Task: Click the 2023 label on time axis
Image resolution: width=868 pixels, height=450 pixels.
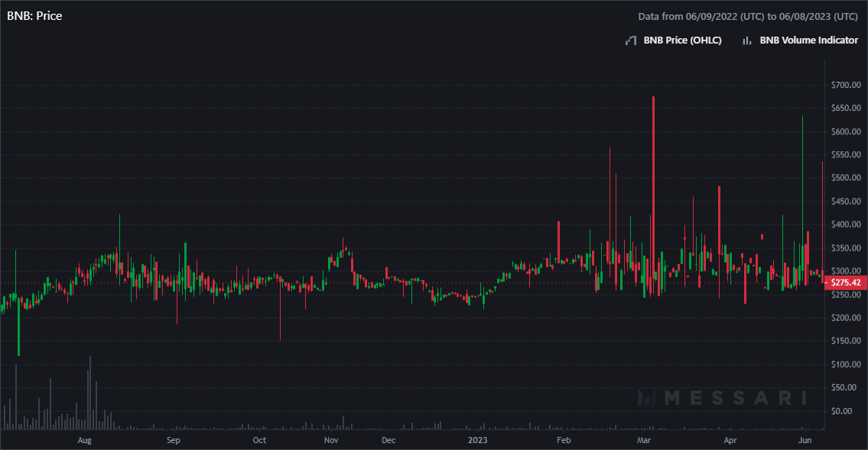Action: point(478,441)
